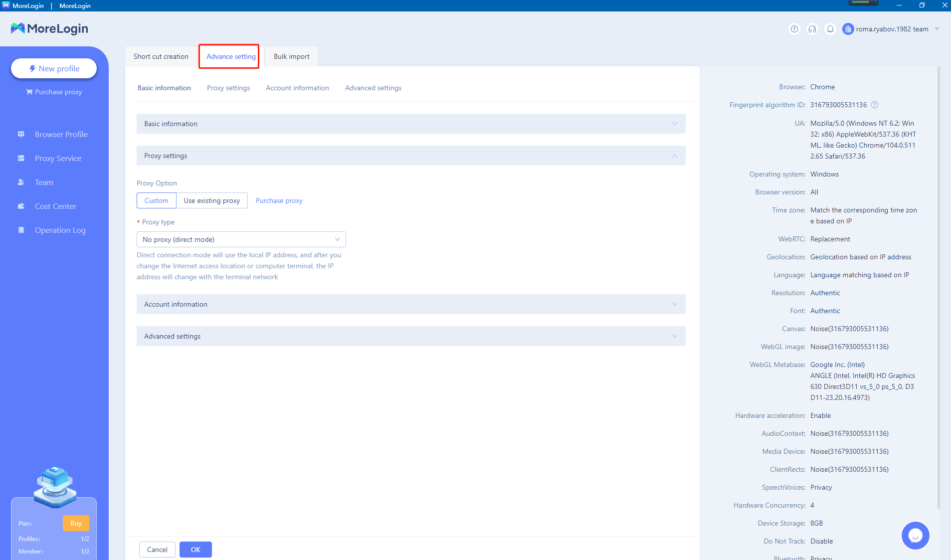
Task: Click the MoreLogin app icon in title bar
Action: (x=5, y=5)
